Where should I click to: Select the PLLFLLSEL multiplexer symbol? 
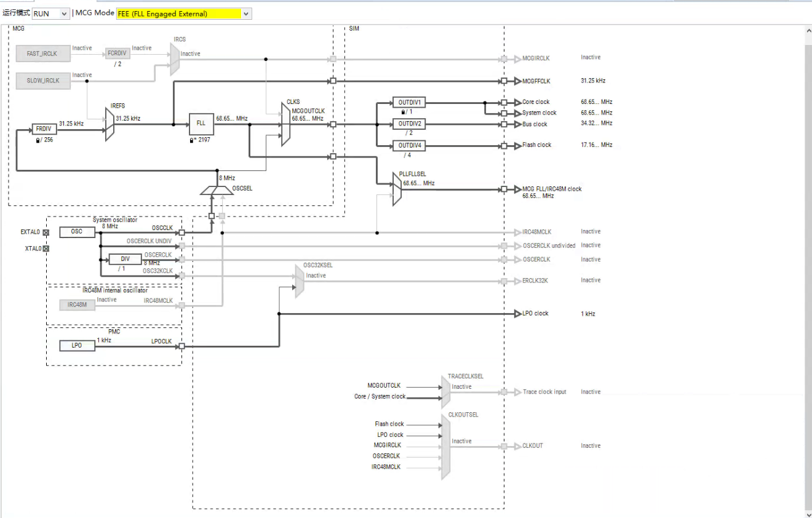tap(397, 189)
